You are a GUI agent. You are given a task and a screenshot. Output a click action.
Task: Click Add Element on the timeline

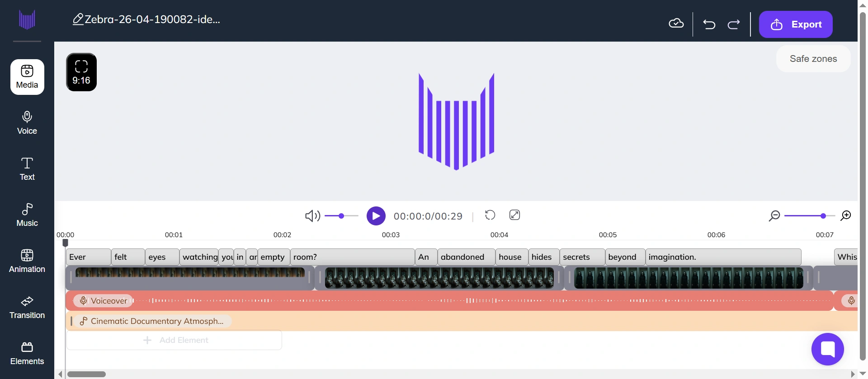(175, 340)
